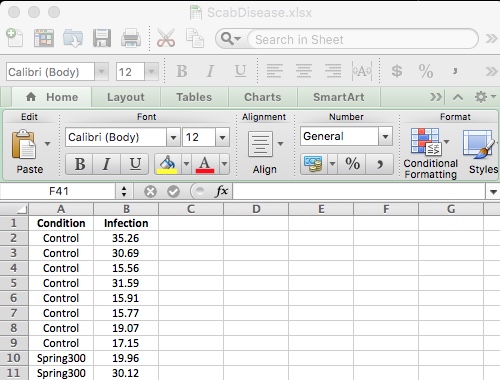Viewport: 500px width, 380px height.
Task: Switch to the Tables tab
Action: coord(194,97)
